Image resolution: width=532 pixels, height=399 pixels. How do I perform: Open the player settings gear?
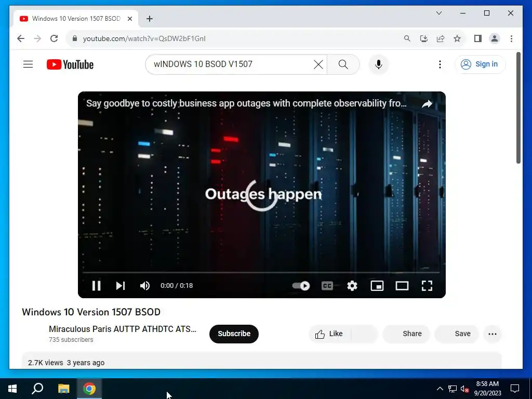pyautogui.click(x=352, y=286)
